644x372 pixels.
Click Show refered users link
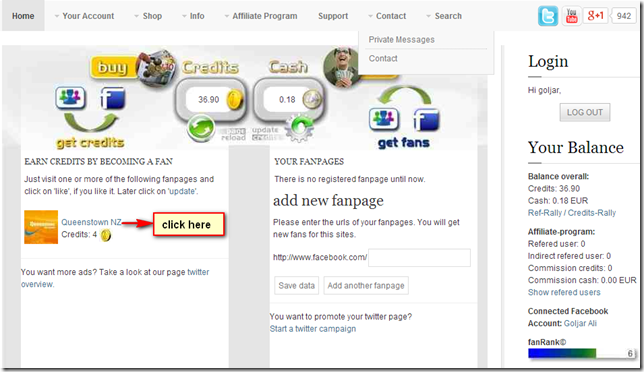pos(564,292)
